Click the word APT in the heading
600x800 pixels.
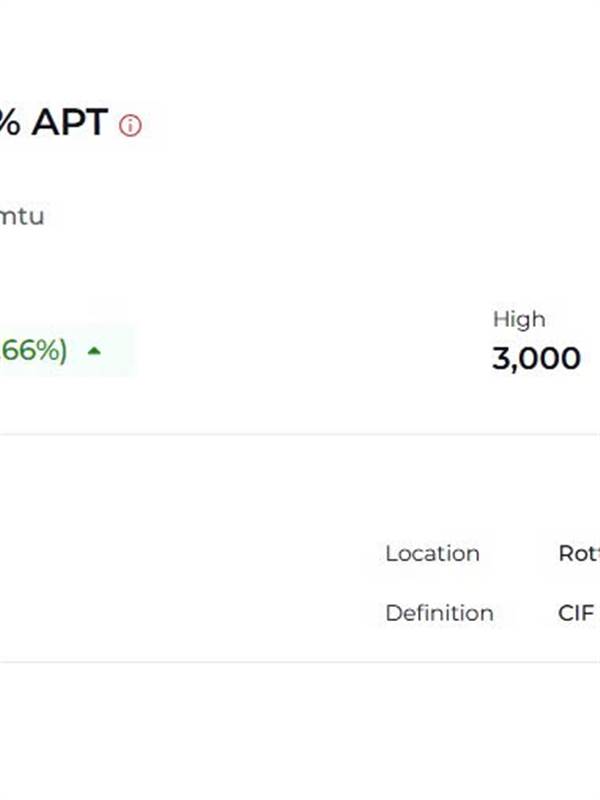[69, 123]
